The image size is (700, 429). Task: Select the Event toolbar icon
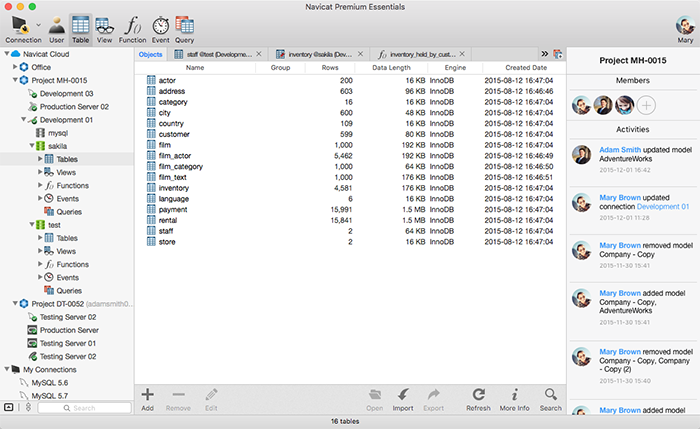(x=160, y=29)
